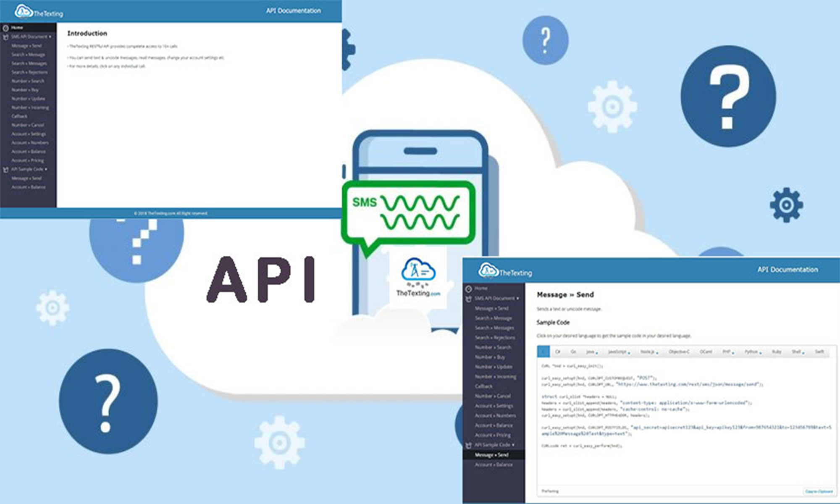Image resolution: width=840 pixels, height=504 pixels.
Task: Open Number » Cancel in Message Send window sidebar
Action: (x=493, y=396)
